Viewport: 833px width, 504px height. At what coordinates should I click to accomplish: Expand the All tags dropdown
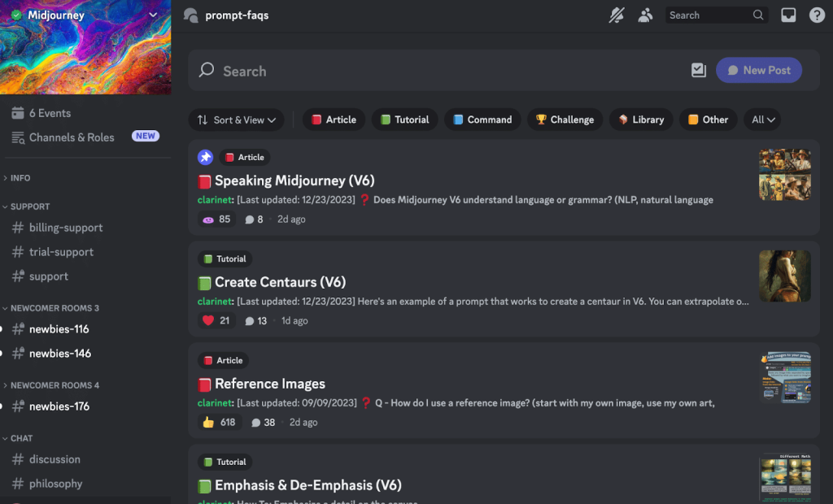pyautogui.click(x=762, y=119)
